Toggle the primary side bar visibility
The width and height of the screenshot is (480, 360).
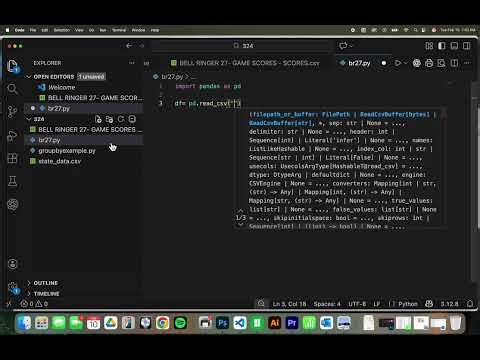(x=442, y=46)
